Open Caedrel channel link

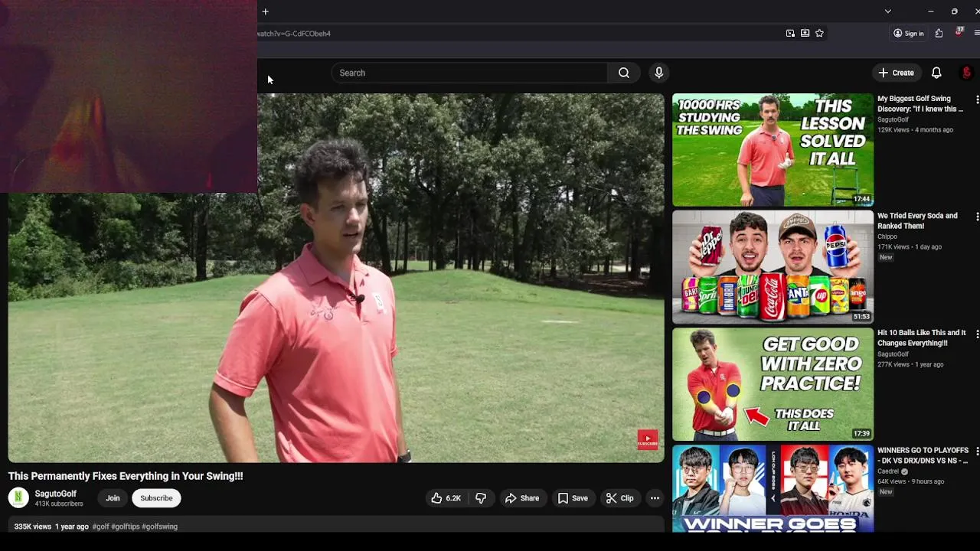[x=888, y=471]
